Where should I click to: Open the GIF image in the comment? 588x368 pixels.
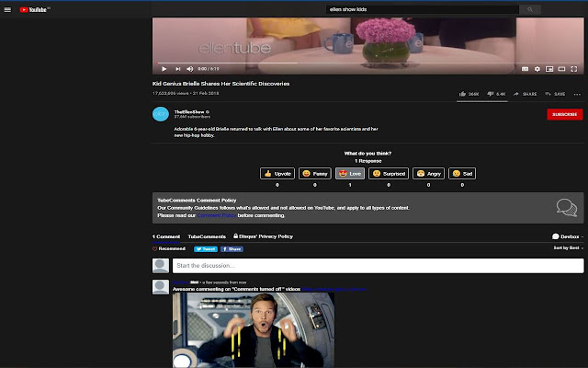pyautogui.click(x=254, y=330)
